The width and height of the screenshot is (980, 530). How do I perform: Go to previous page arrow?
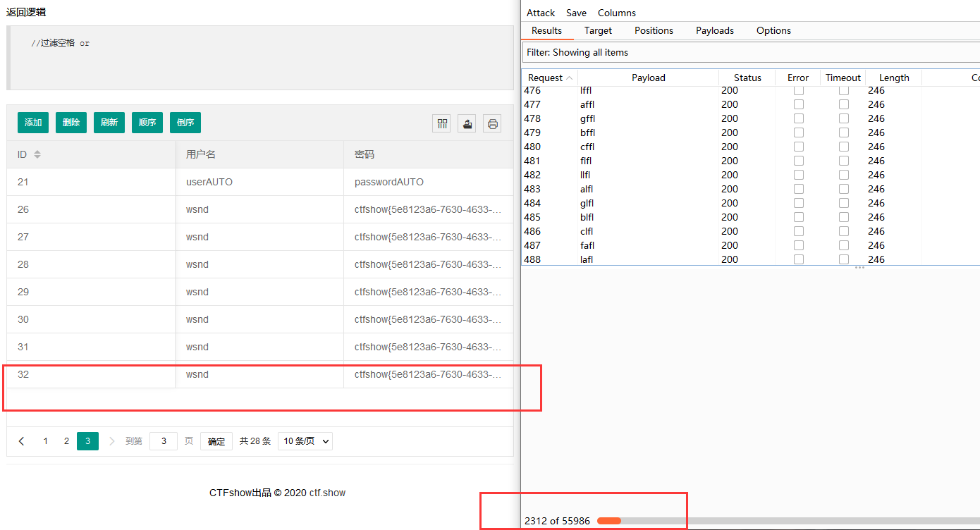click(21, 441)
